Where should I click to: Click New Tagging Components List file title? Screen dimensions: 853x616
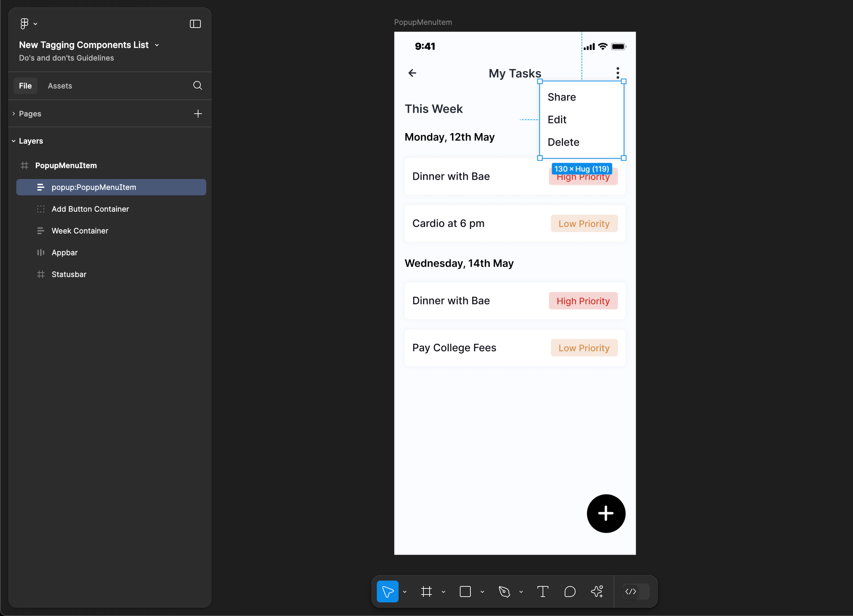coord(84,45)
